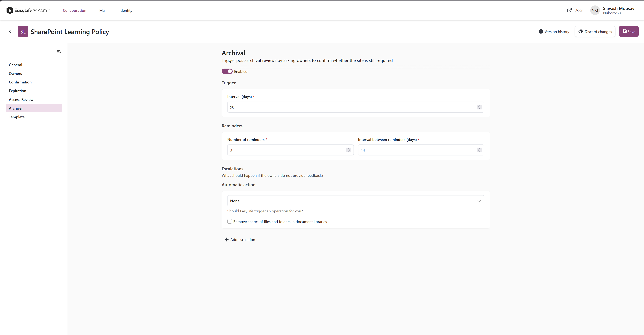Select Confirmation in the sidebar
The height and width of the screenshot is (335, 644).
[x=34, y=82]
